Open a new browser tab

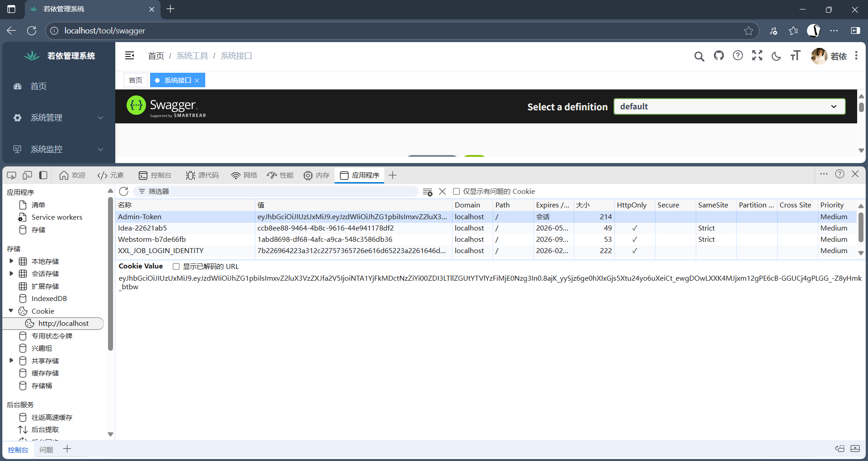[170, 9]
